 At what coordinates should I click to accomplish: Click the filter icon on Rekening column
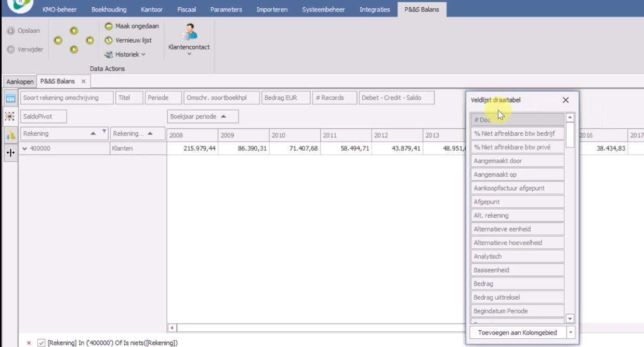pos(104,132)
